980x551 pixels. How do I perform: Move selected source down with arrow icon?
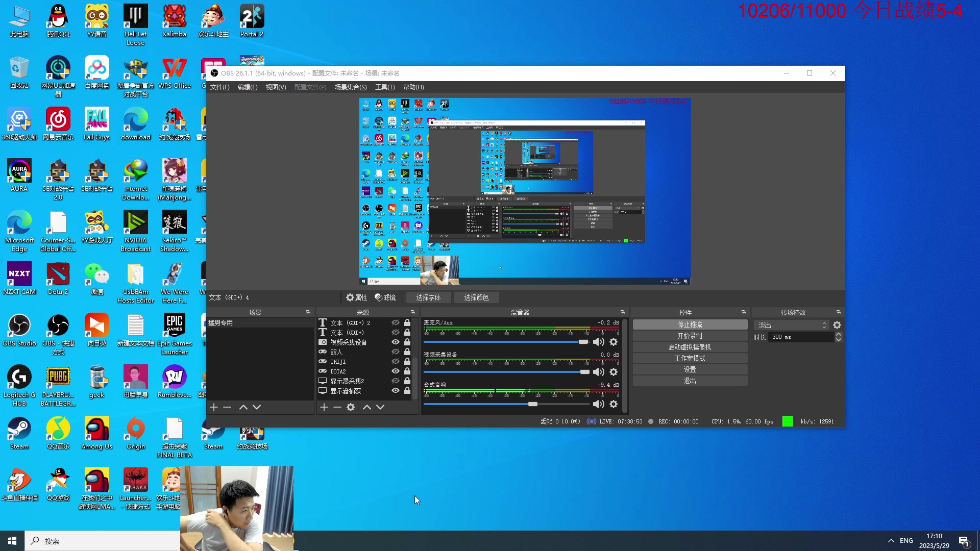click(x=380, y=407)
